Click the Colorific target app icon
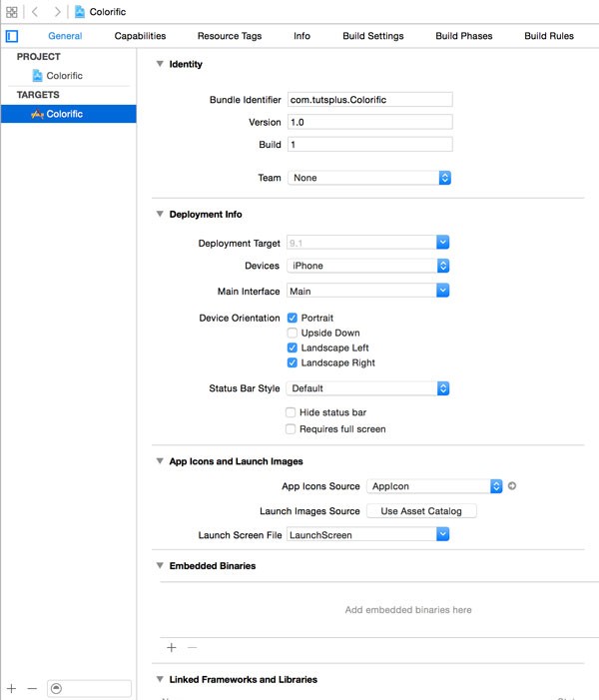 pos(37,114)
